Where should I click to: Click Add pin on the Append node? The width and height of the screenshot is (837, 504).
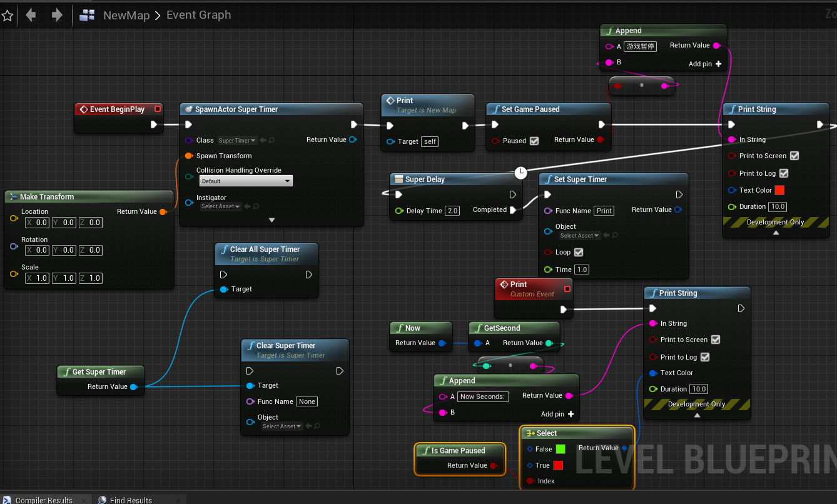coord(716,63)
